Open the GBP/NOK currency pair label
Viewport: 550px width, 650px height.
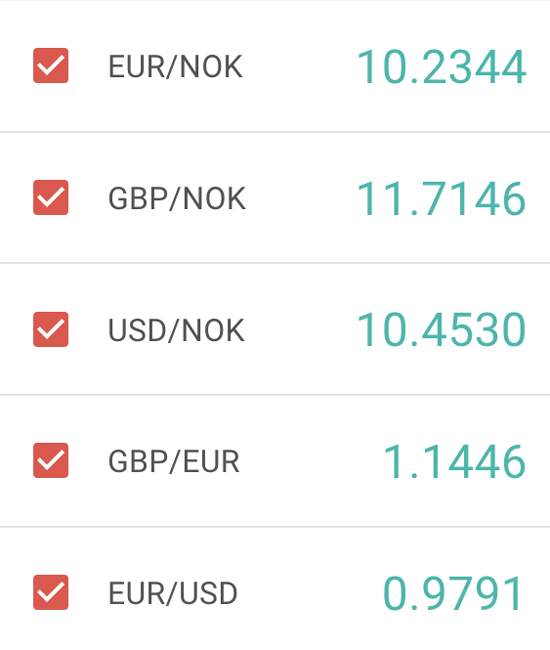(x=177, y=199)
